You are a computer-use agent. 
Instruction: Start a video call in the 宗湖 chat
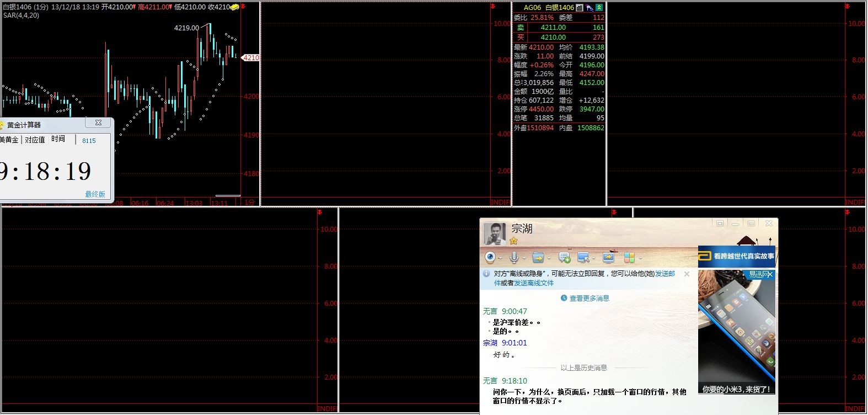click(x=490, y=257)
